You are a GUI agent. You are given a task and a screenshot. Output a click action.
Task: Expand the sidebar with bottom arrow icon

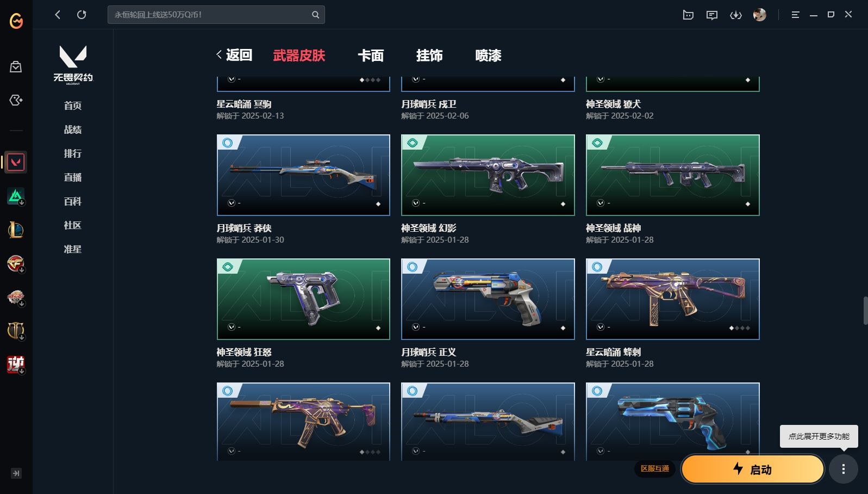[16, 473]
